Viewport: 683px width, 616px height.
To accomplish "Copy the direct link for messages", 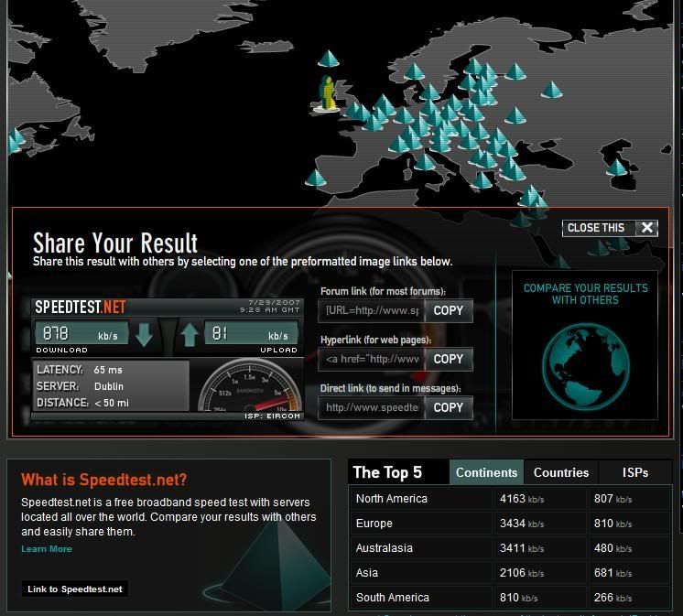I will [448, 407].
